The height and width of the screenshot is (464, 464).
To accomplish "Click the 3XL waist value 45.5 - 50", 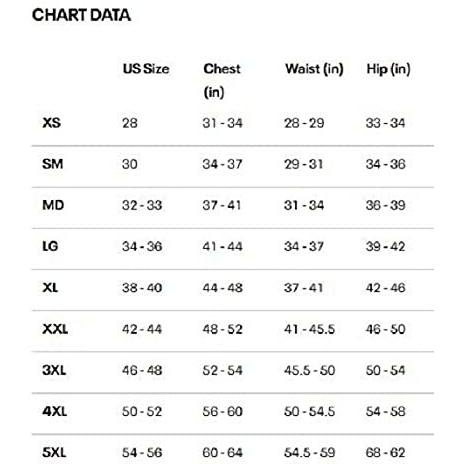I will [309, 370].
